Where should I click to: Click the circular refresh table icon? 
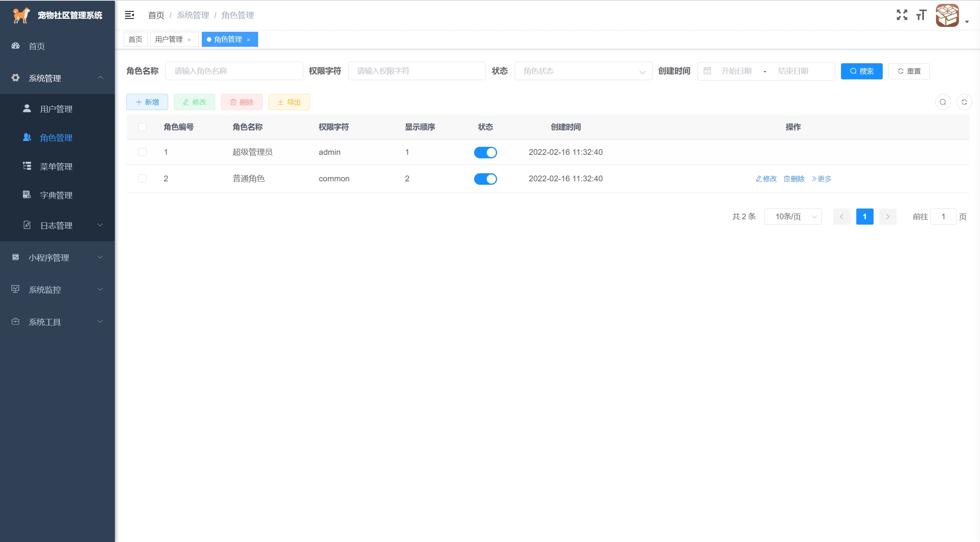[x=964, y=102]
